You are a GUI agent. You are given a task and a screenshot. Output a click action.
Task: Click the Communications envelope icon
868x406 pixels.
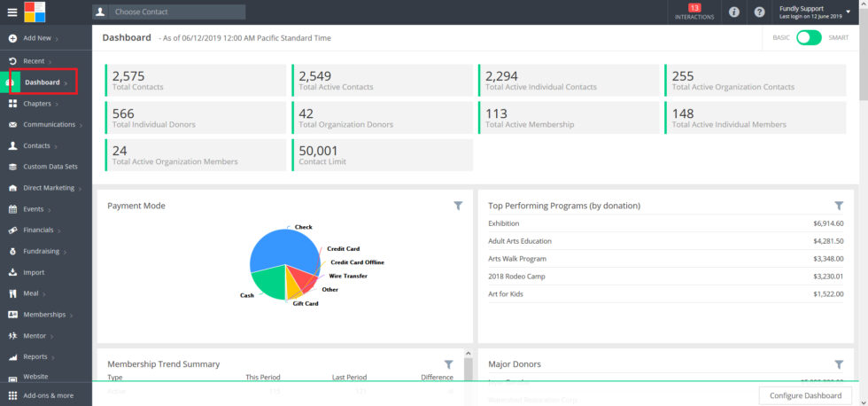pos(12,125)
